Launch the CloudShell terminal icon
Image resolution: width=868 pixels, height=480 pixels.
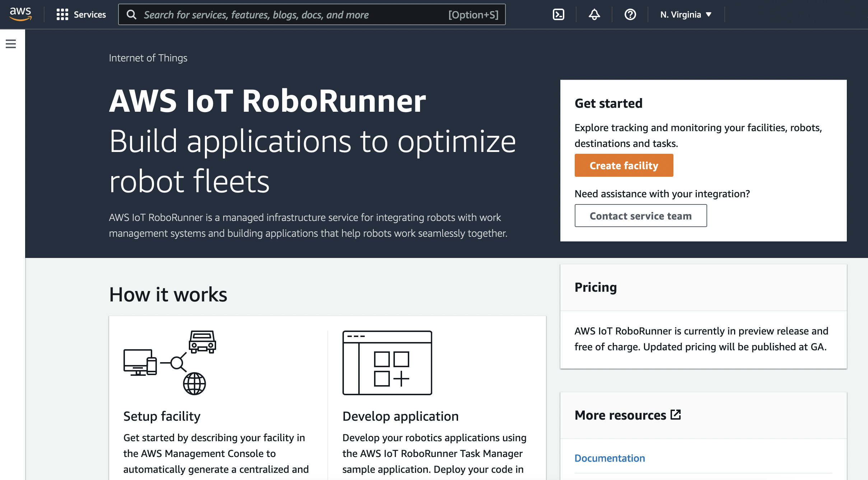click(558, 14)
